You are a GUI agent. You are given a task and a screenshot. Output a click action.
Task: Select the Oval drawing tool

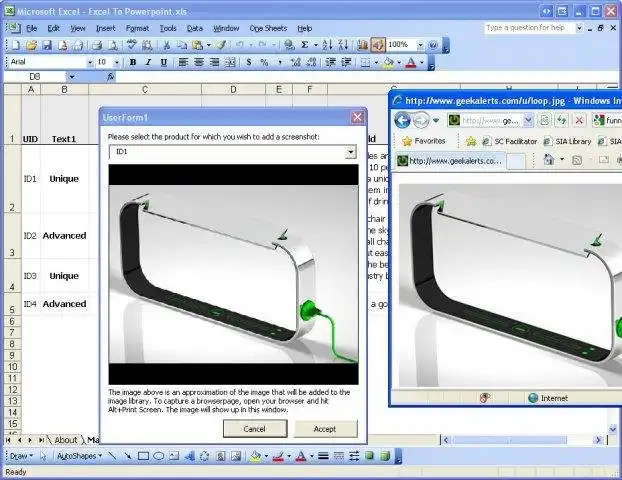(159, 456)
